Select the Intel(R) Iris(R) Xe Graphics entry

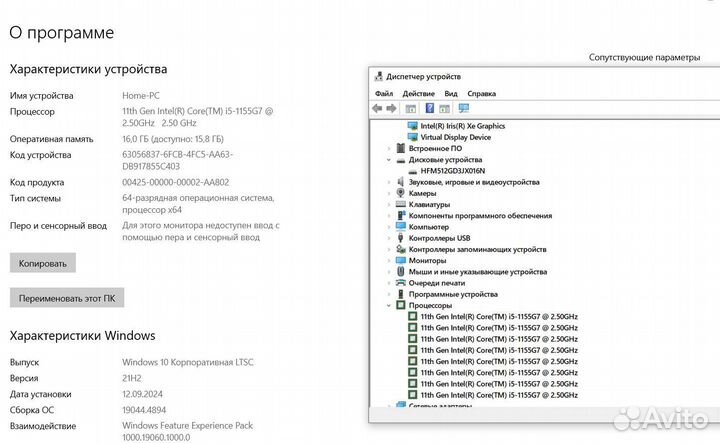coord(462,126)
